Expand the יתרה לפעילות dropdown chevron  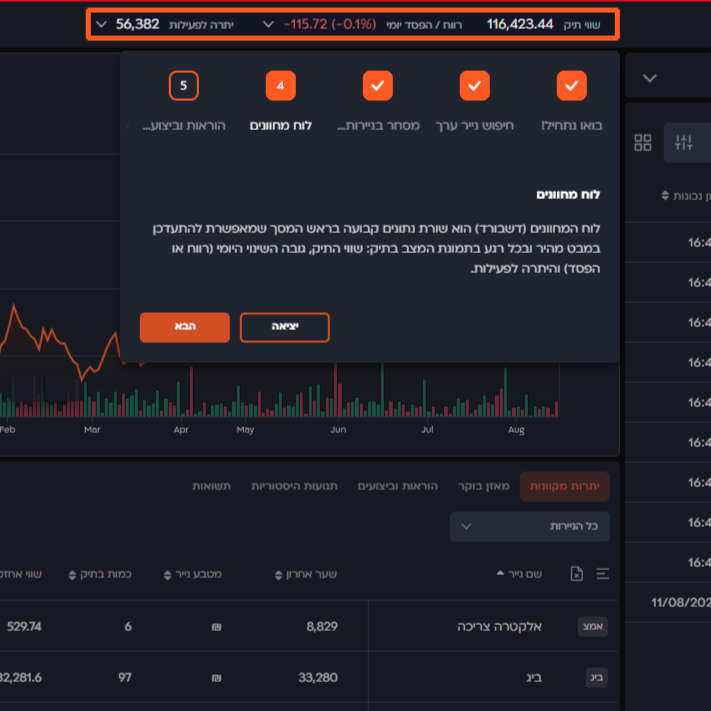(x=101, y=24)
